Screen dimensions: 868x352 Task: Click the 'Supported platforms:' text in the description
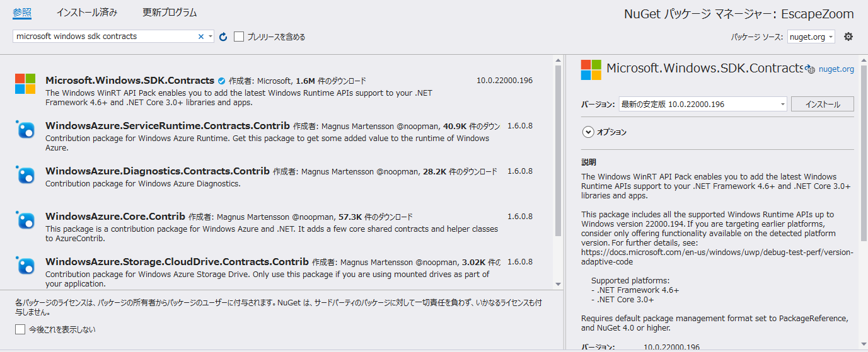click(x=630, y=281)
